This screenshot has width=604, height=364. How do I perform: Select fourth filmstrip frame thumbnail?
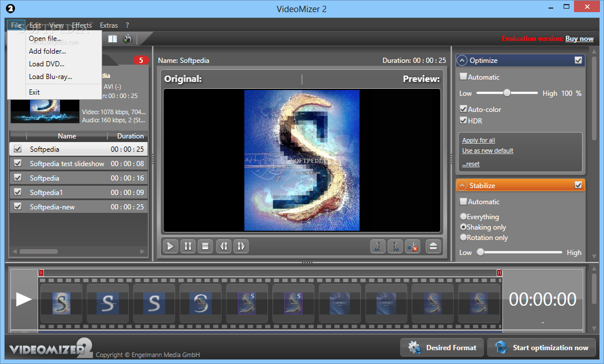[201, 303]
